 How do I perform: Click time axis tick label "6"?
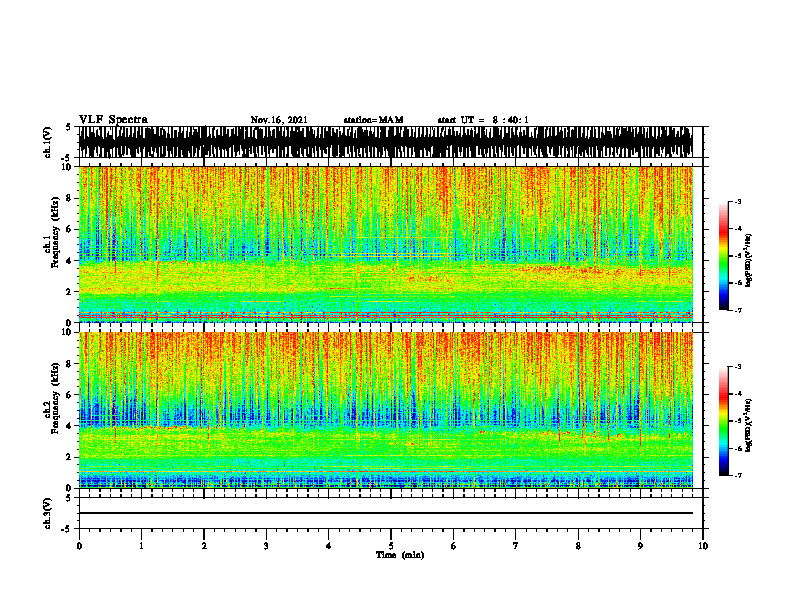(x=454, y=546)
